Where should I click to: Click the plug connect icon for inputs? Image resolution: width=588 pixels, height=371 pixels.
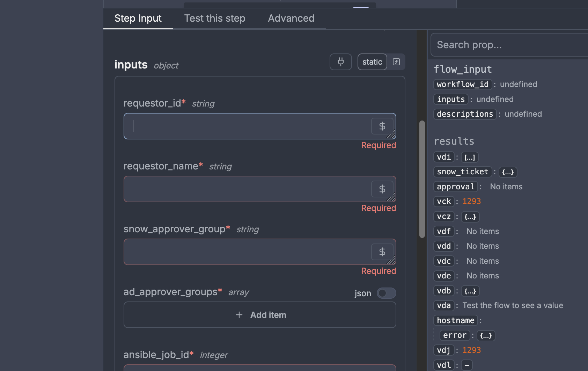tap(340, 62)
